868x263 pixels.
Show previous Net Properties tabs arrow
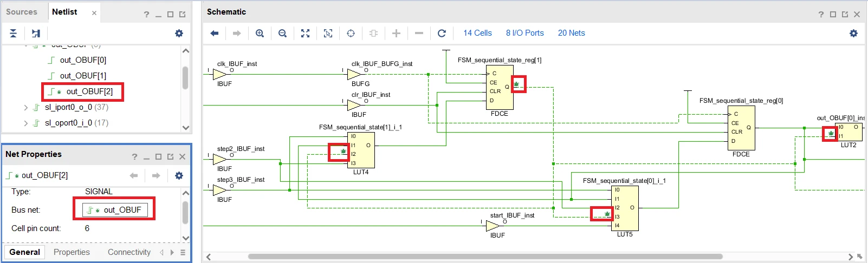[161, 253]
